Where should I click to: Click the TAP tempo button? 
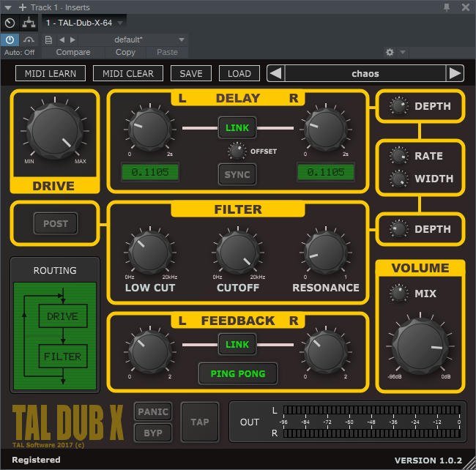[x=200, y=422]
